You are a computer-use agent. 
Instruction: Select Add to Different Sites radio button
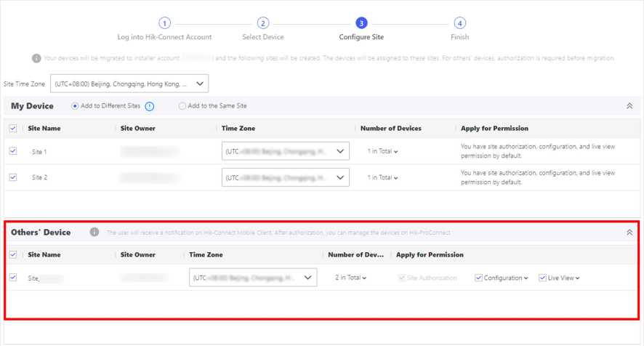(76, 106)
